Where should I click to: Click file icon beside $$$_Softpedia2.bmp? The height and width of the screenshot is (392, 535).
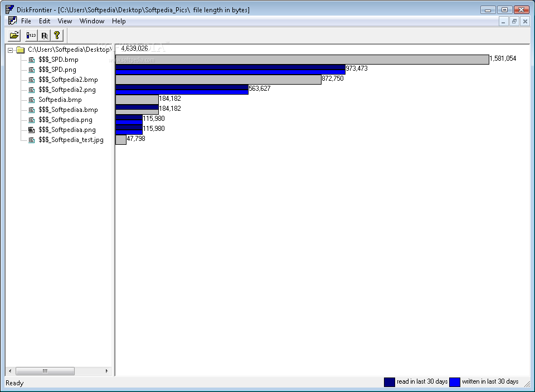(31, 80)
